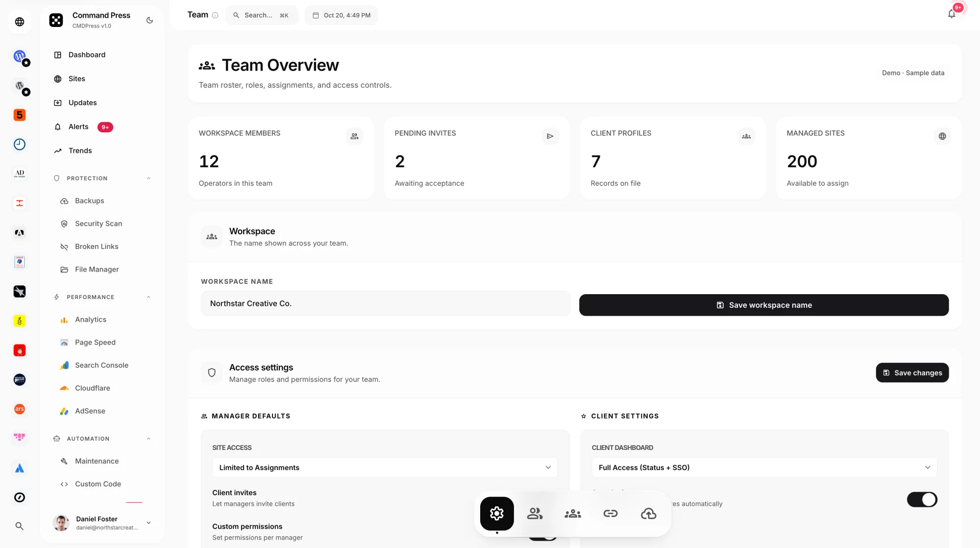Viewport: 980px width, 548px height.
Task: Open members icon in floating dock
Action: point(535,514)
